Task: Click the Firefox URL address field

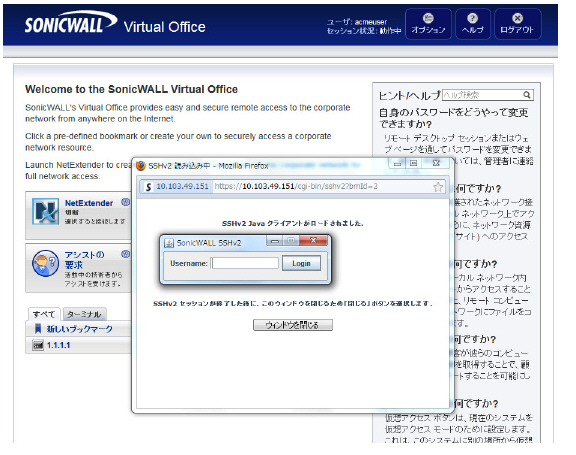Action: [323, 187]
